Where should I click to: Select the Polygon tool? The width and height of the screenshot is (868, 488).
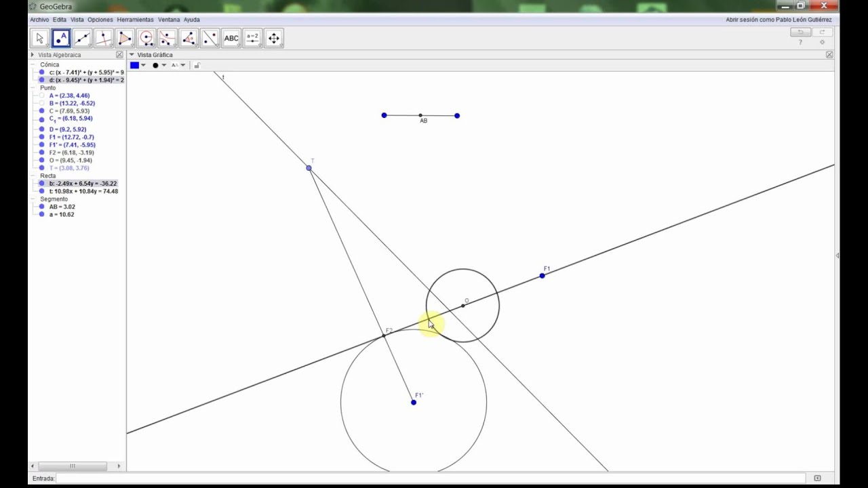pos(125,38)
